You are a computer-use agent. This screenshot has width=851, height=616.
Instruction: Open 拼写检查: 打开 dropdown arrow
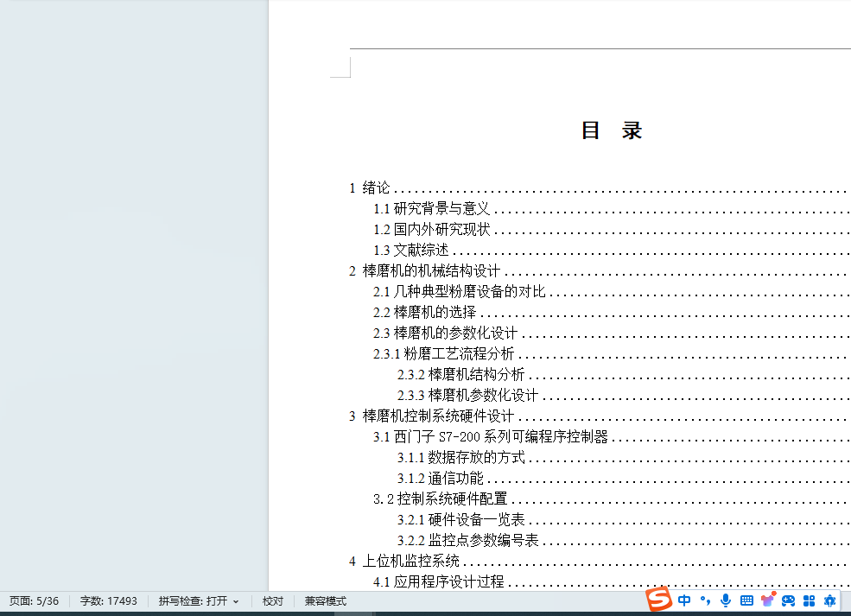point(236,601)
